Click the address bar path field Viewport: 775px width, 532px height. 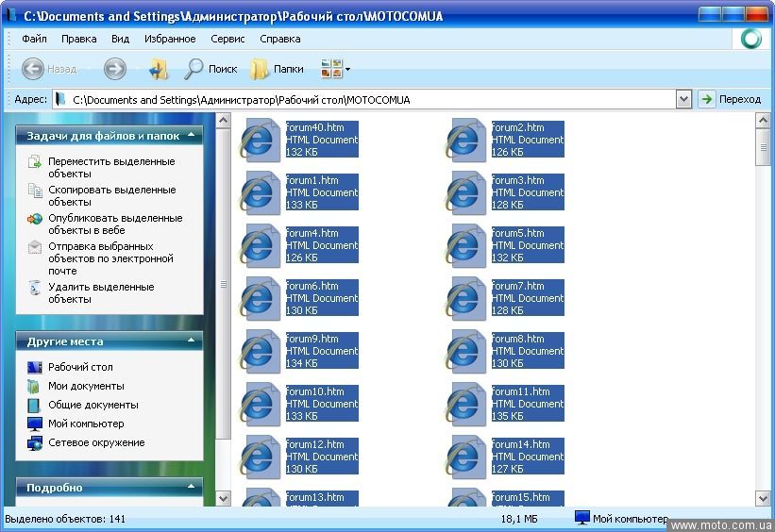364,99
